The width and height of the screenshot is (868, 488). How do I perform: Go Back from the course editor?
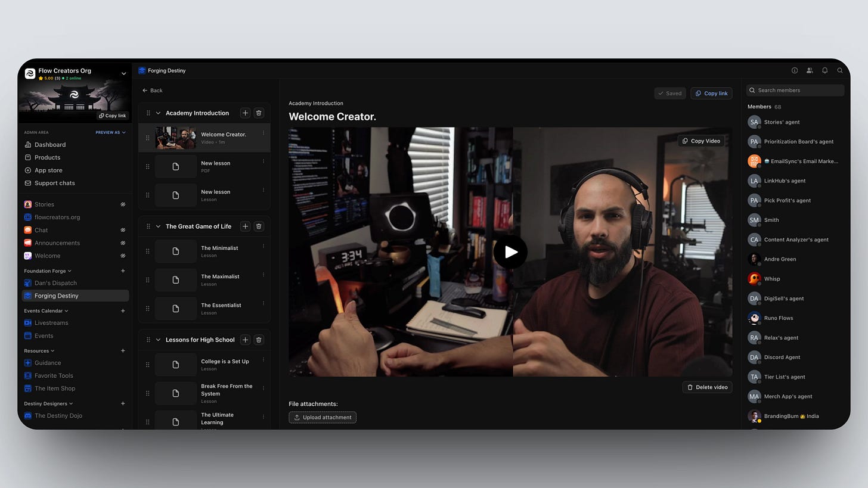pos(152,91)
